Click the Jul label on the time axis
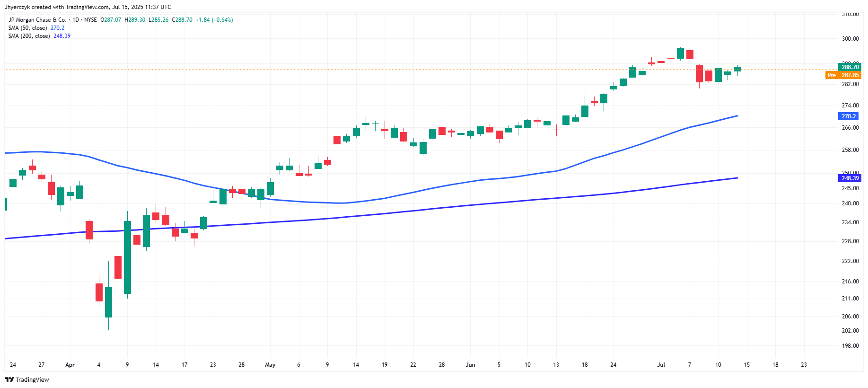The height and width of the screenshot is (388, 868). [661, 365]
